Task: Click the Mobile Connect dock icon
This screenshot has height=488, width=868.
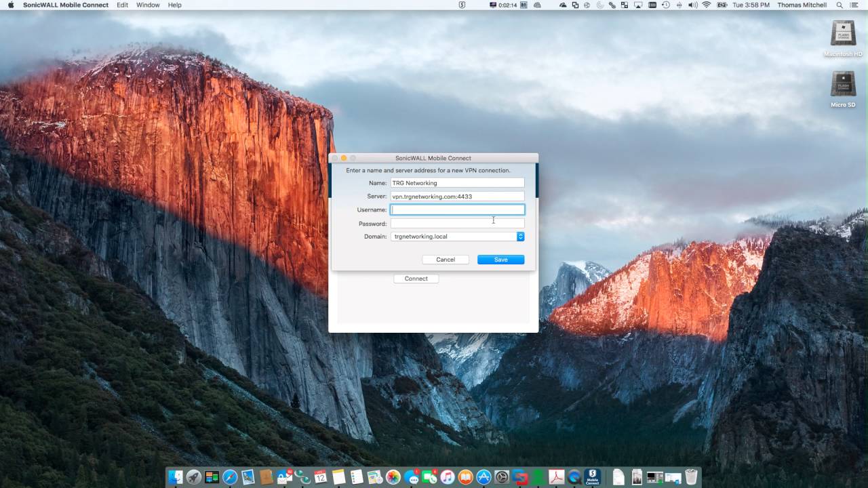Action: point(592,476)
